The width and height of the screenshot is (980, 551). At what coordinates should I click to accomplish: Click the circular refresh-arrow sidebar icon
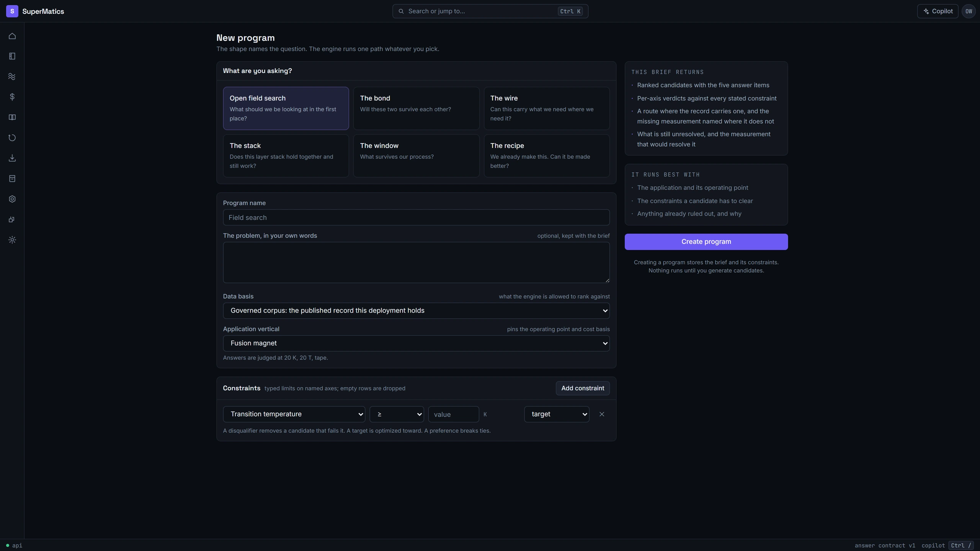(12, 138)
